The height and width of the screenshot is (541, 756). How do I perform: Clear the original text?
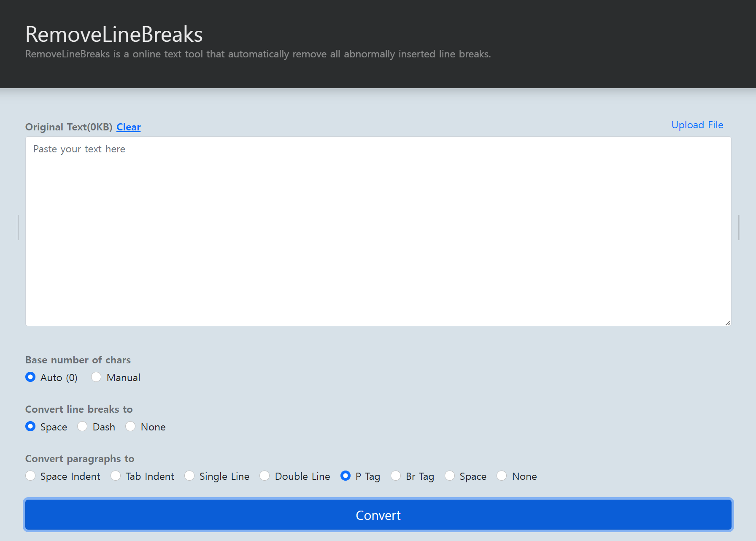click(129, 127)
